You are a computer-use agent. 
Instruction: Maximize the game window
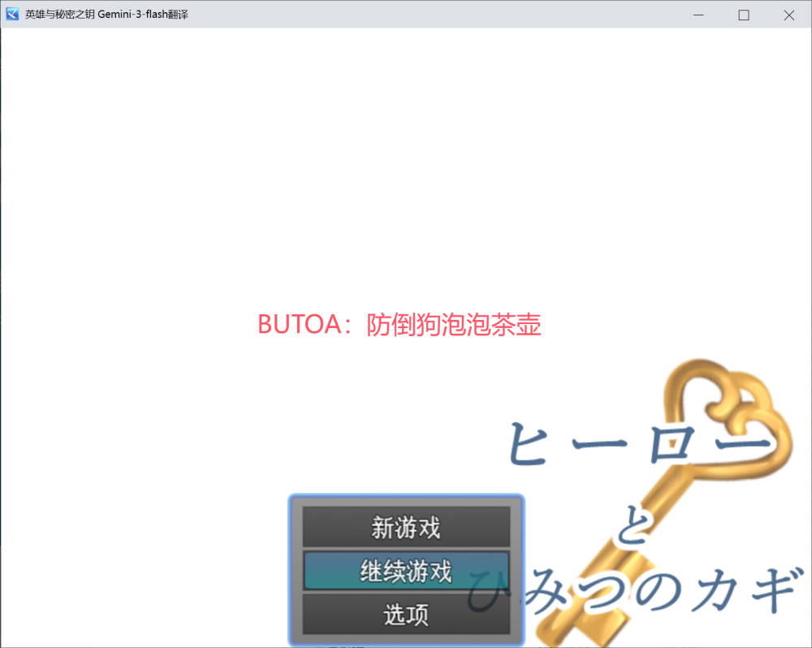coord(743,15)
